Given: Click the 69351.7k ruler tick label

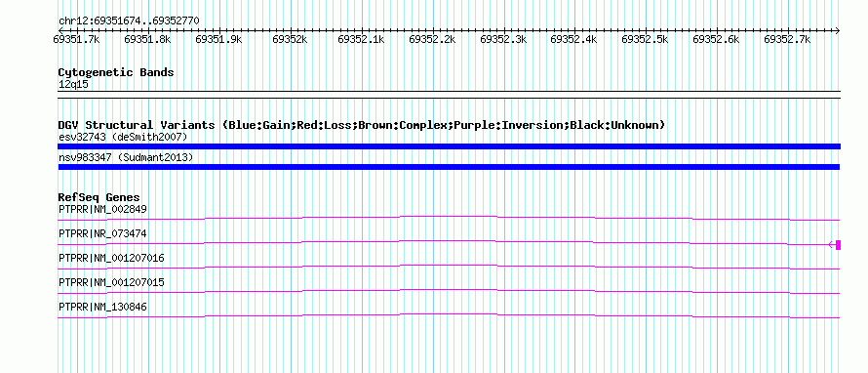Looking at the screenshot, I should pyautogui.click(x=76, y=39).
